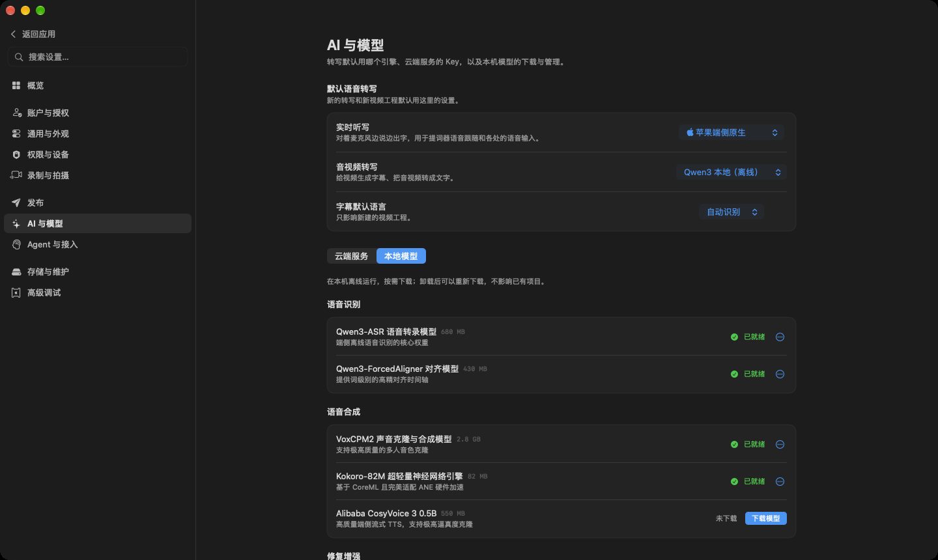Click the 账户与授权 person icon
This screenshot has height=560, width=938.
pos(16,113)
